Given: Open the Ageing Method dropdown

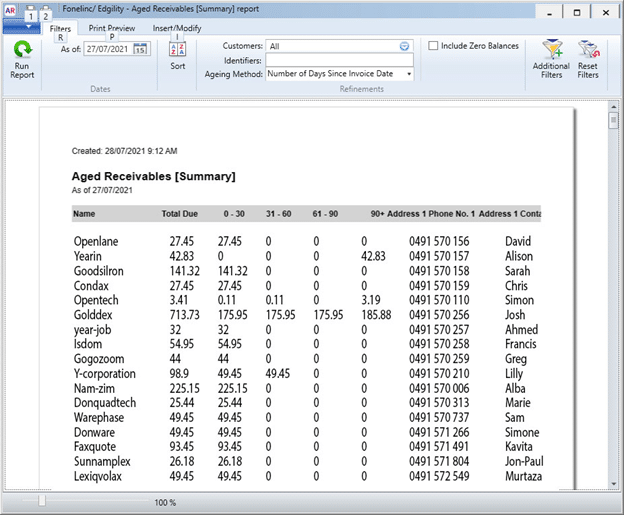Looking at the screenshot, I should 409,73.
